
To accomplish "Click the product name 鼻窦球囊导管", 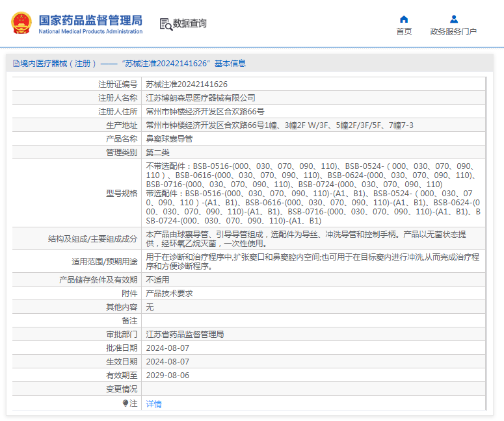I will click(x=169, y=139).
